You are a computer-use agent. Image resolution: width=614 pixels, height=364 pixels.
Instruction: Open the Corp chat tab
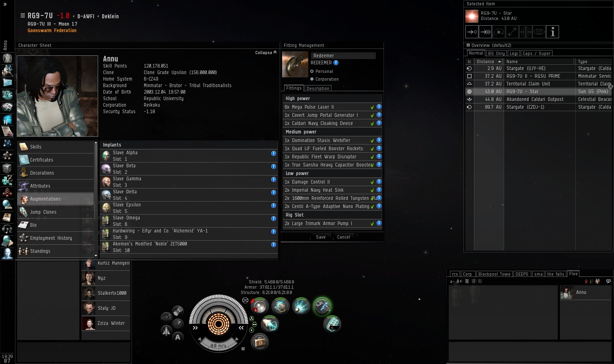point(467,274)
